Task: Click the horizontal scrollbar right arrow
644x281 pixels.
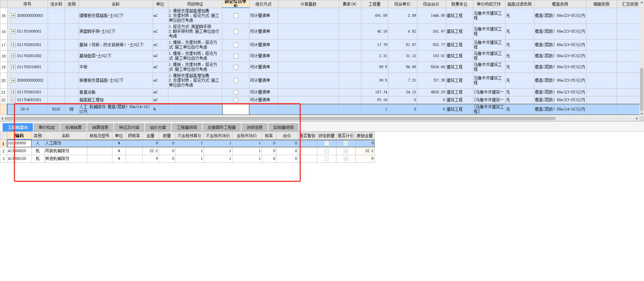Action: click(x=637, y=119)
